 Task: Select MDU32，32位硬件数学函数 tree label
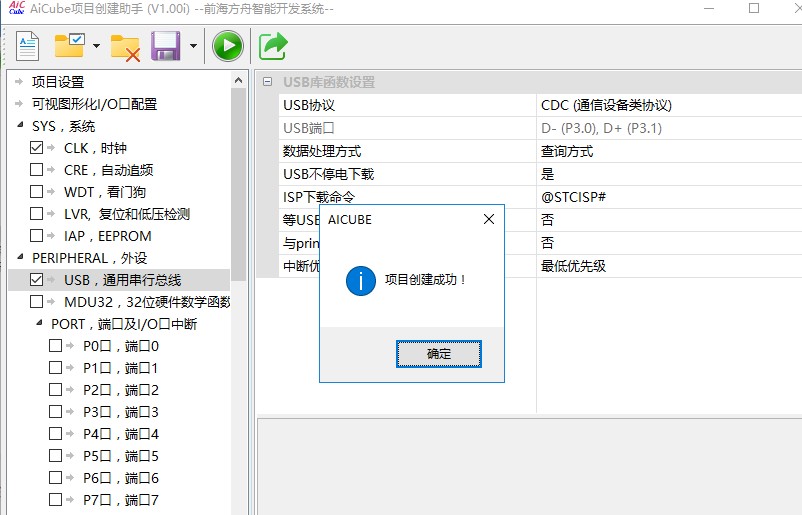tap(147, 302)
